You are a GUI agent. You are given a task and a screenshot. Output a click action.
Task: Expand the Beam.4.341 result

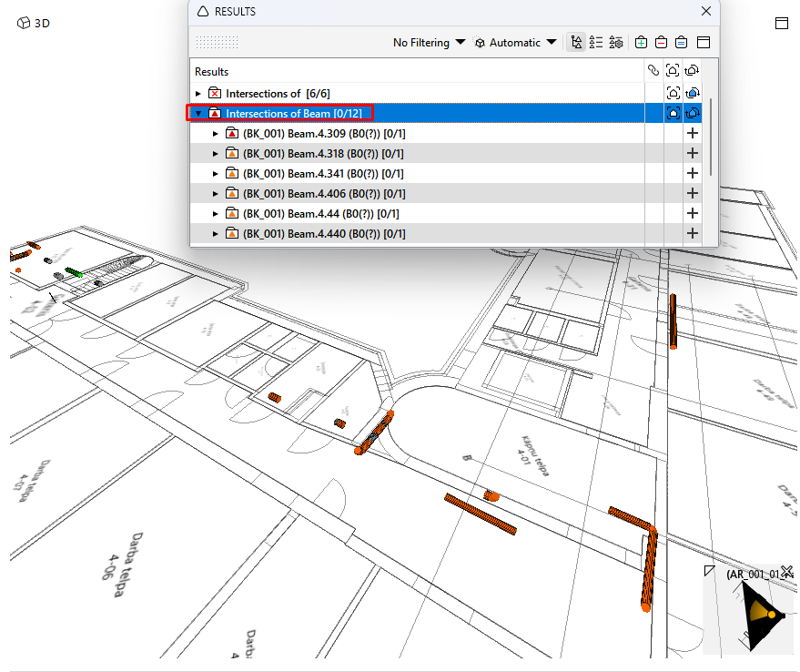point(216,174)
